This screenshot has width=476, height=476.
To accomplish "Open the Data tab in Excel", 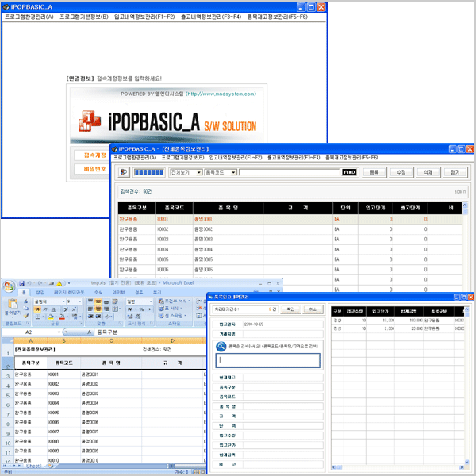I will coord(118,293).
